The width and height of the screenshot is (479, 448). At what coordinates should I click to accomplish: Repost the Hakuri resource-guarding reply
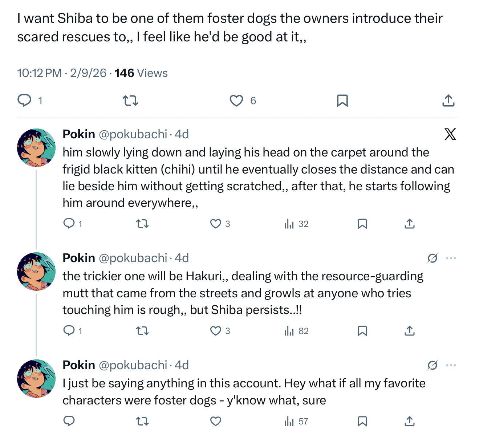tap(142, 331)
